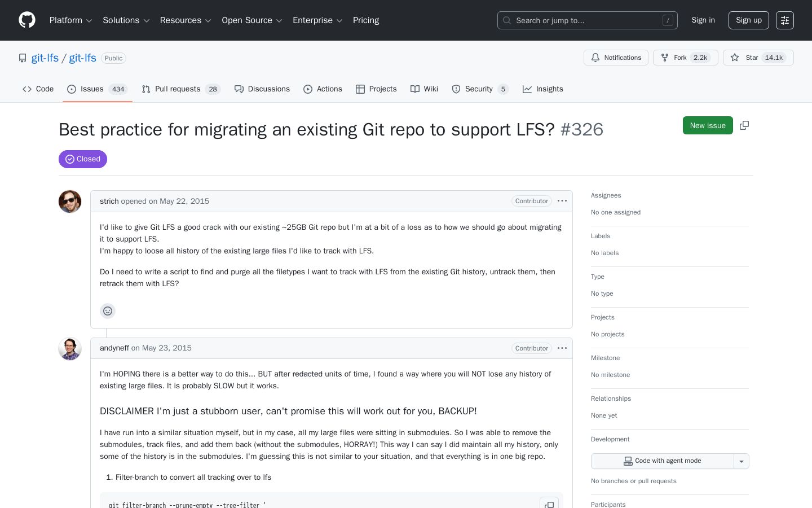Image resolution: width=812 pixels, height=508 pixels.
Task: Go to the GitHub homepage logo
Action: pyautogui.click(x=27, y=20)
